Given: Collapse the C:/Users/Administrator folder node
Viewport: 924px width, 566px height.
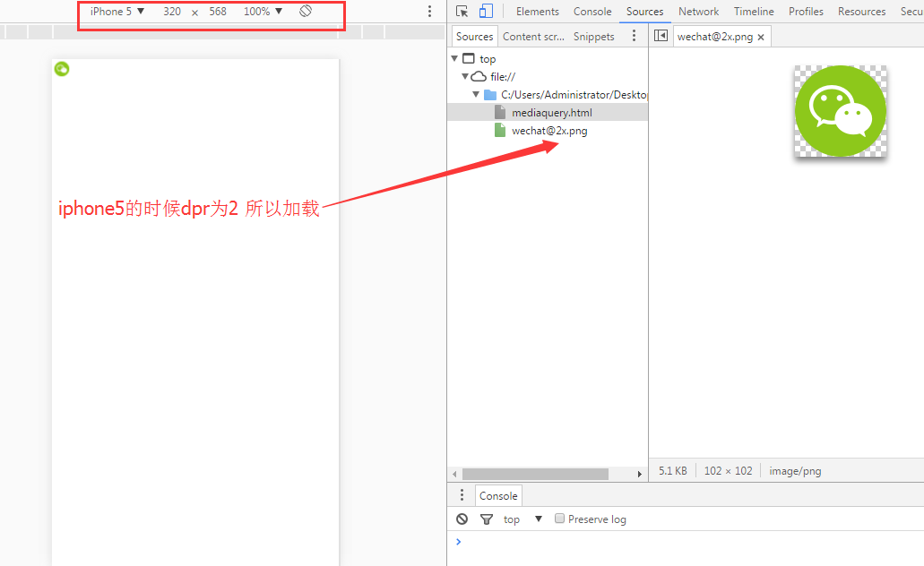Looking at the screenshot, I should click(x=476, y=94).
